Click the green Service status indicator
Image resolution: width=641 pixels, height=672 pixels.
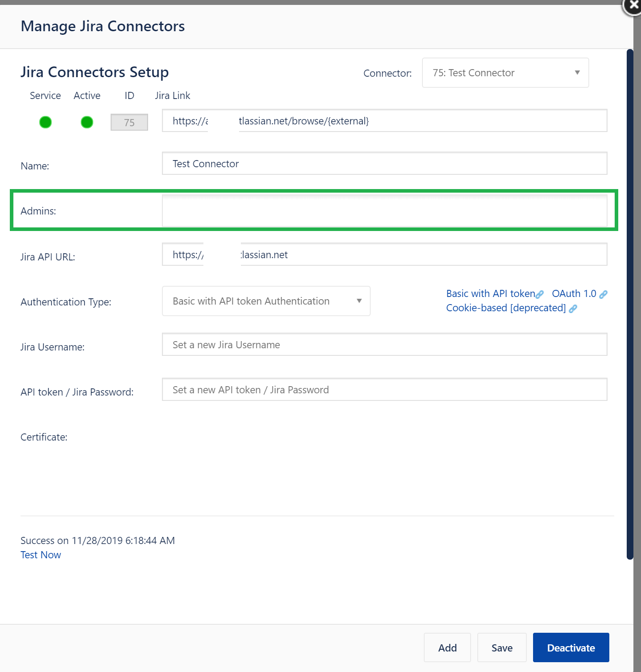coord(45,122)
